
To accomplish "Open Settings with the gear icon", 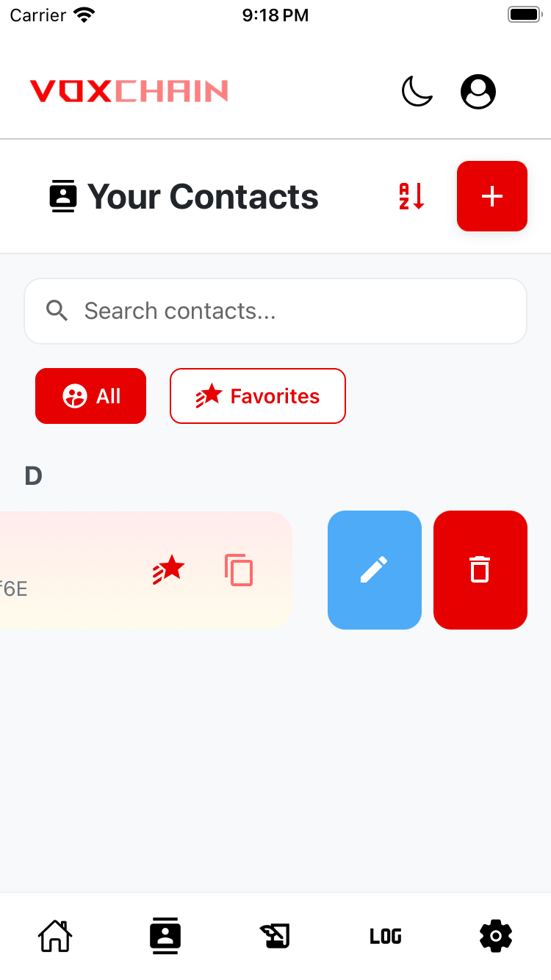I will (x=496, y=936).
